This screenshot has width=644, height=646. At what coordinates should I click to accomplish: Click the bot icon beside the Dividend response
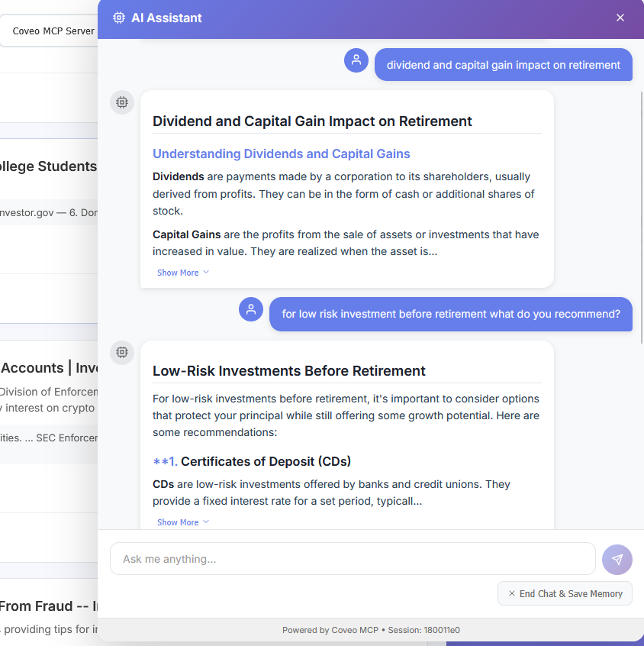[x=121, y=102]
